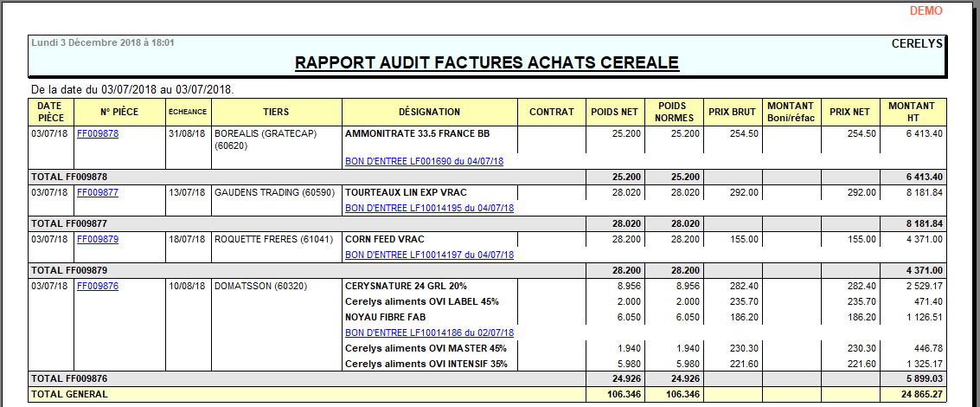Click BON D'ENTREE LF10014197 link

tap(429, 255)
